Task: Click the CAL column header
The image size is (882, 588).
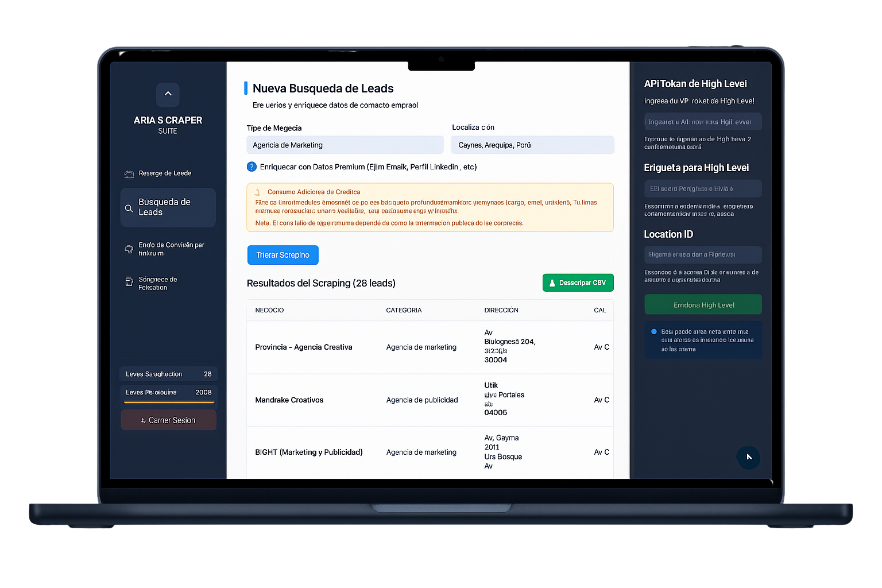Action: click(x=600, y=310)
